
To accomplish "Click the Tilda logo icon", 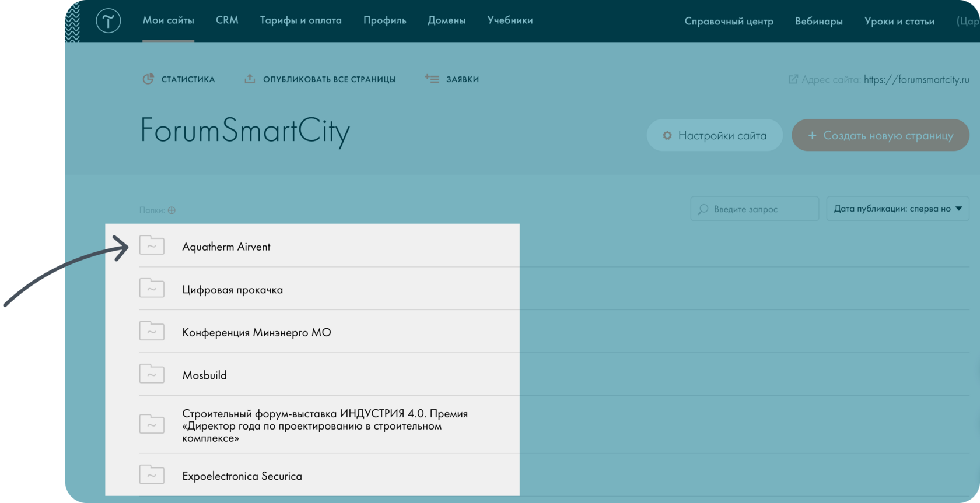I will tap(108, 21).
